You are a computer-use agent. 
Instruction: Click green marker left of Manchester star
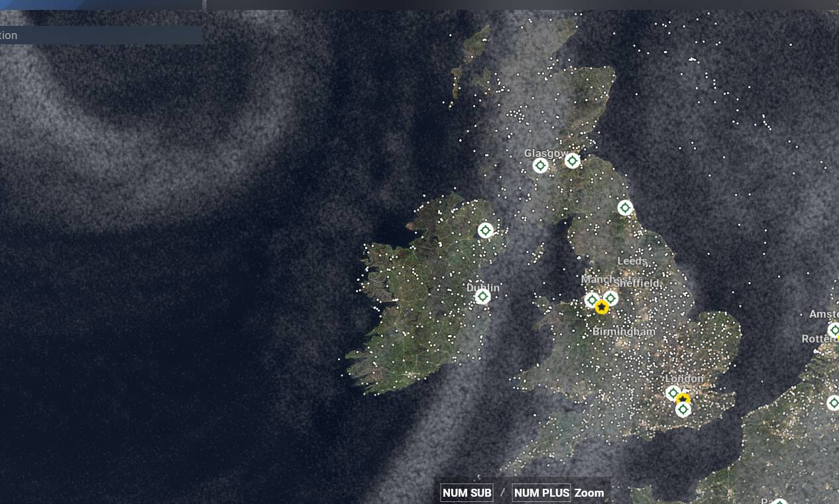(592, 300)
